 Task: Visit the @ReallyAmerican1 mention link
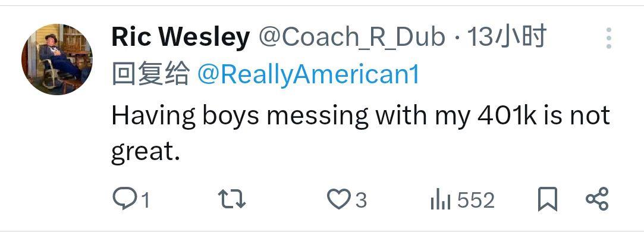click(308, 74)
